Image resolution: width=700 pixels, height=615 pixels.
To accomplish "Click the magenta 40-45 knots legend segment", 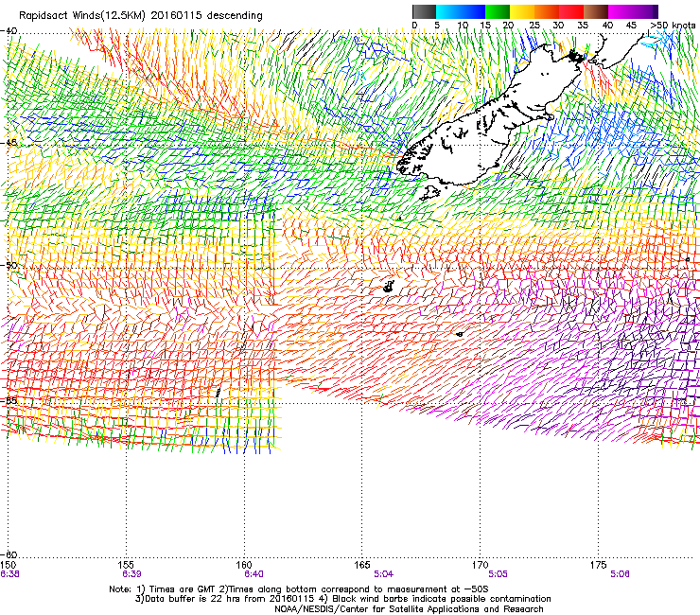I will 621,11.
